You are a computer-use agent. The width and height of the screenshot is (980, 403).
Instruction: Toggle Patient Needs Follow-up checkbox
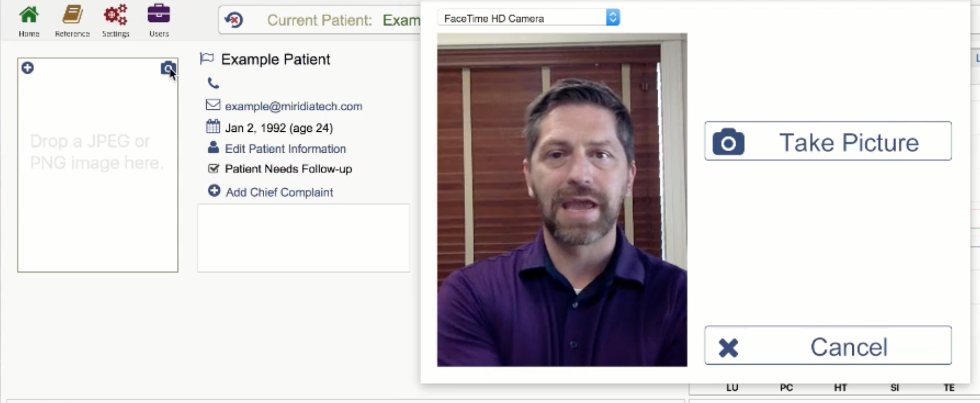coord(213,169)
